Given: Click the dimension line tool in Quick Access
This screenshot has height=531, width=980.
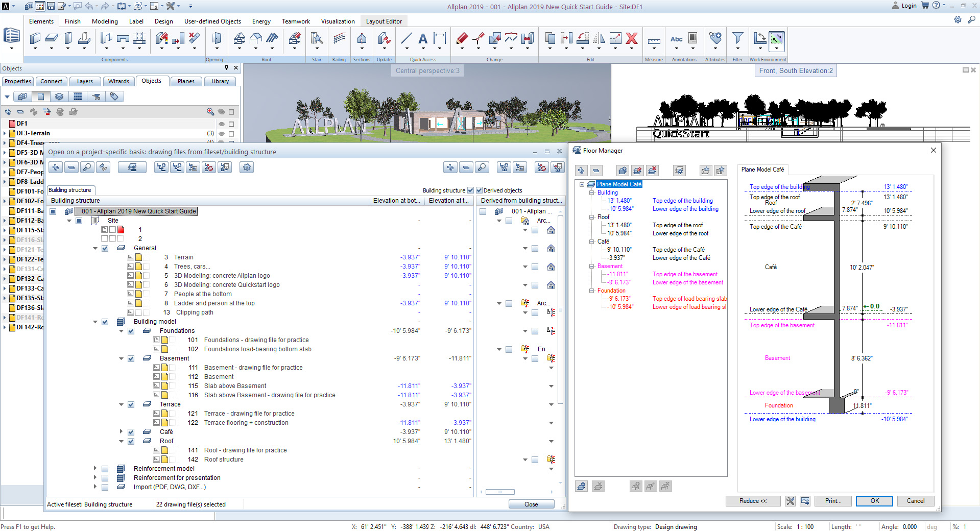Looking at the screenshot, I should (x=439, y=39).
